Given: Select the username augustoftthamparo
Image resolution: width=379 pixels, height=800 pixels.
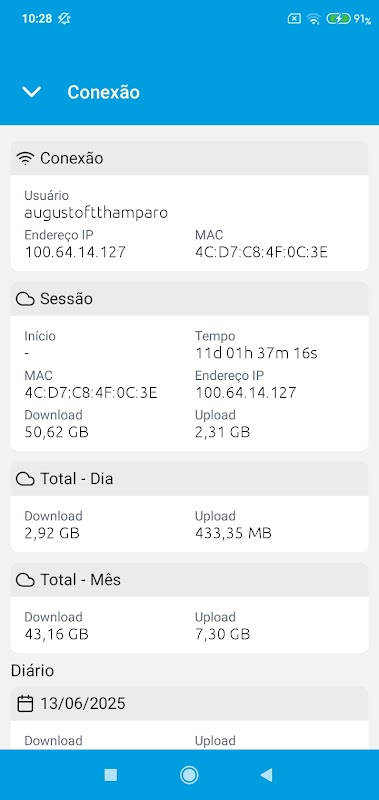Looking at the screenshot, I should (x=96, y=212).
